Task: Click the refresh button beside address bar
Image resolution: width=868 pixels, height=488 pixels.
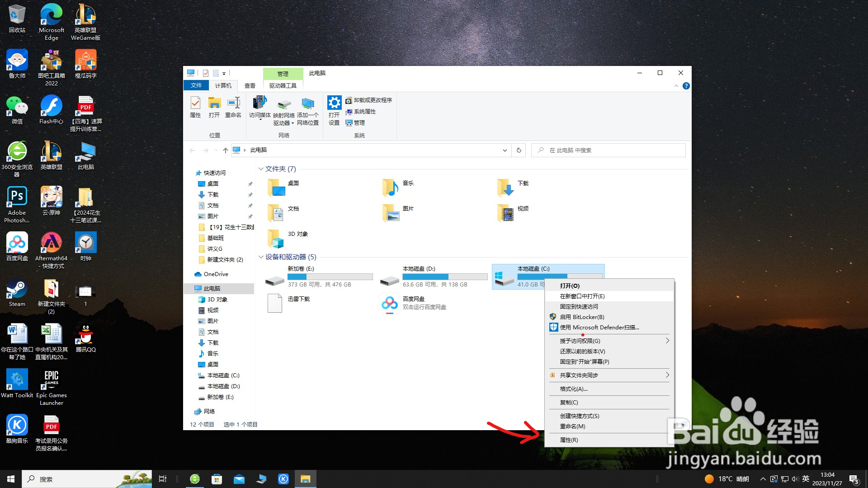Action: click(519, 150)
